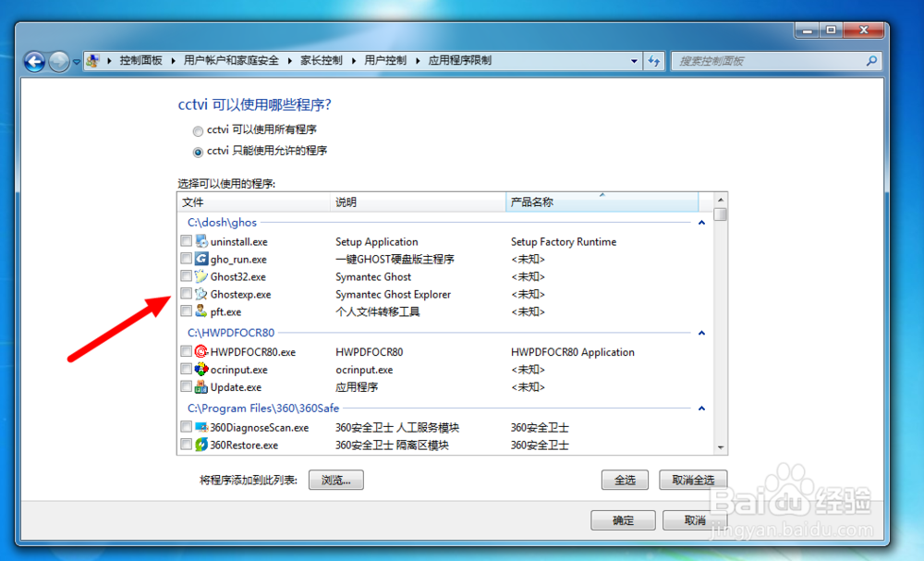Select 'cctvi 可以使用所有程序' radio option
The height and width of the screenshot is (561, 924).
coord(198,131)
